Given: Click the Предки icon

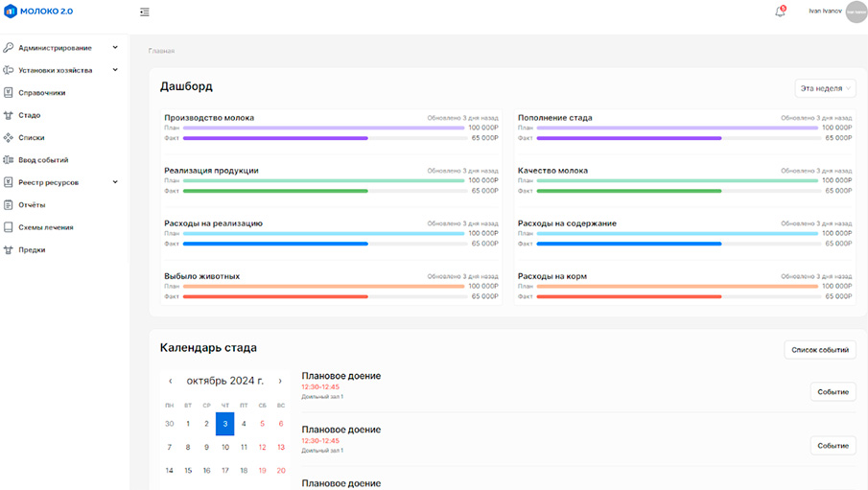Looking at the screenshot, I should (x=9, y=249).
